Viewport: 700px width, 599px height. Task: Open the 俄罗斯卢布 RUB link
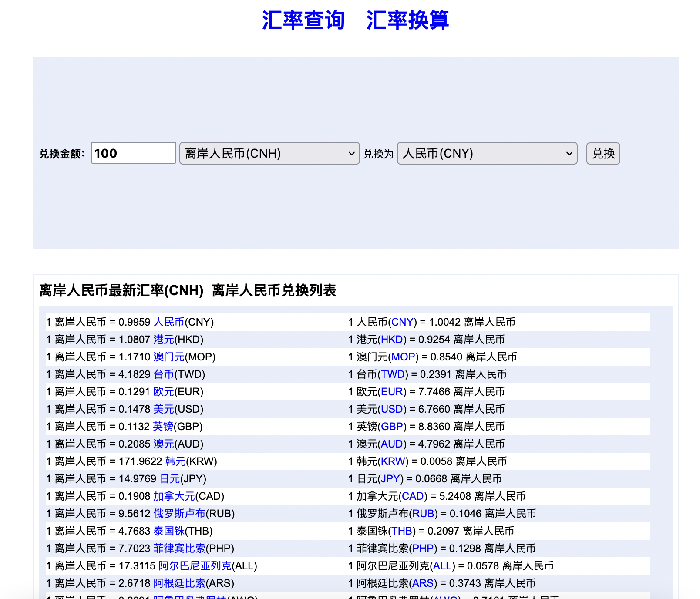tap(179, 514)
